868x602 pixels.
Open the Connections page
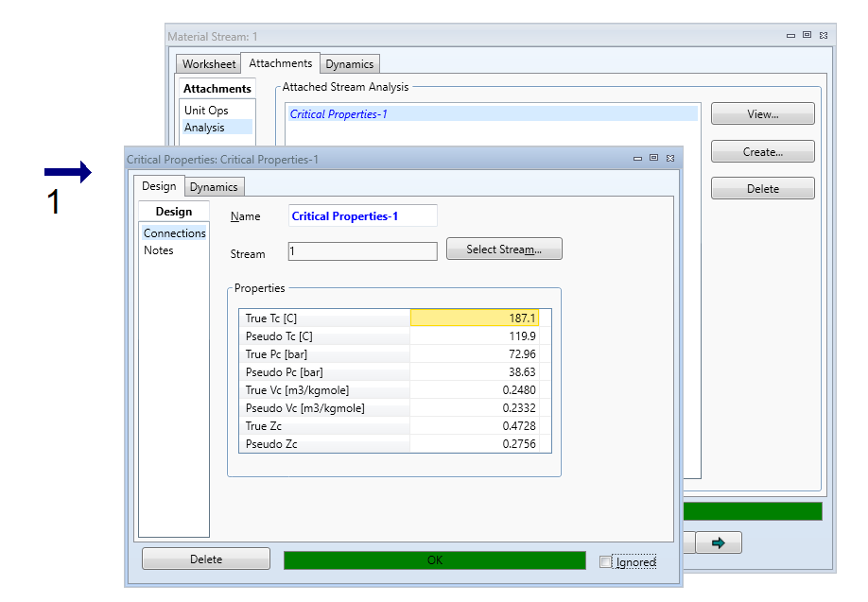click(174, 232)
